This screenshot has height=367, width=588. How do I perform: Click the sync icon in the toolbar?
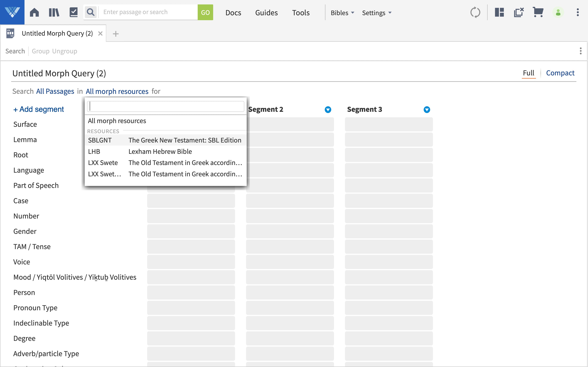tap(475, 12)
